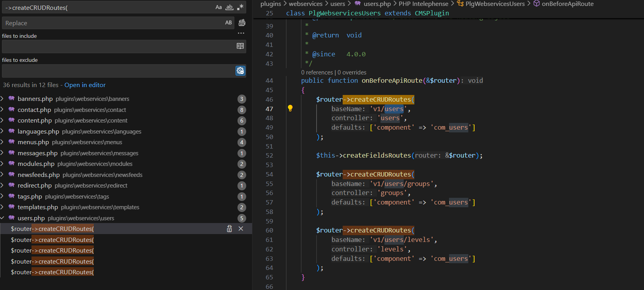Viewport: 644px width, 290px height.
Task: Click PHP file icon of redirect.php
Action: click(x=11, y=185)
